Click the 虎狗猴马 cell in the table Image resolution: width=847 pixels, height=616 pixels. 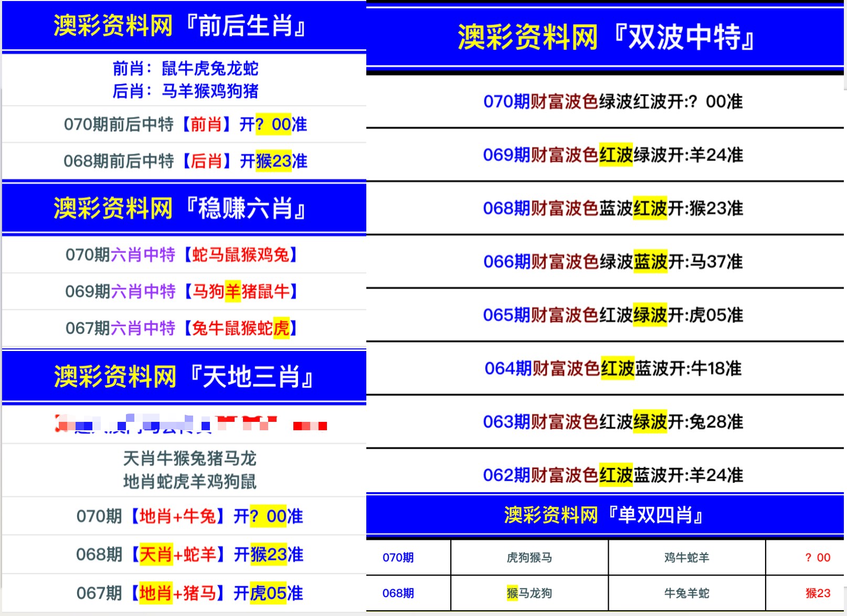click(x=529, y=558)
